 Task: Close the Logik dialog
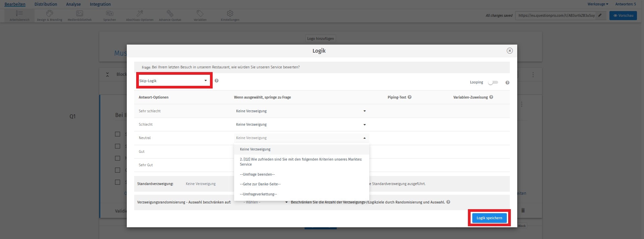pyautogui.click(x=509, y=51)
